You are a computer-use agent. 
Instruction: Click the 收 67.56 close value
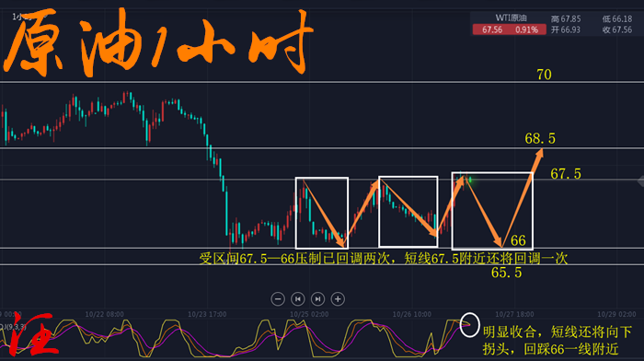click(x=617, y=29)
